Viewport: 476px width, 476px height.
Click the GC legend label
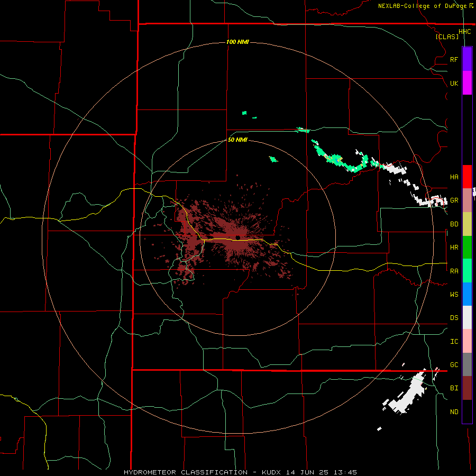tap(454, 365)
